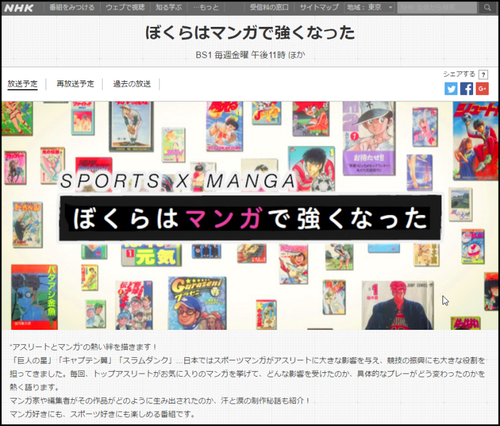Click the NHK search input field
This screenshot has width=500, height=426.
click(x=437, y=7)
